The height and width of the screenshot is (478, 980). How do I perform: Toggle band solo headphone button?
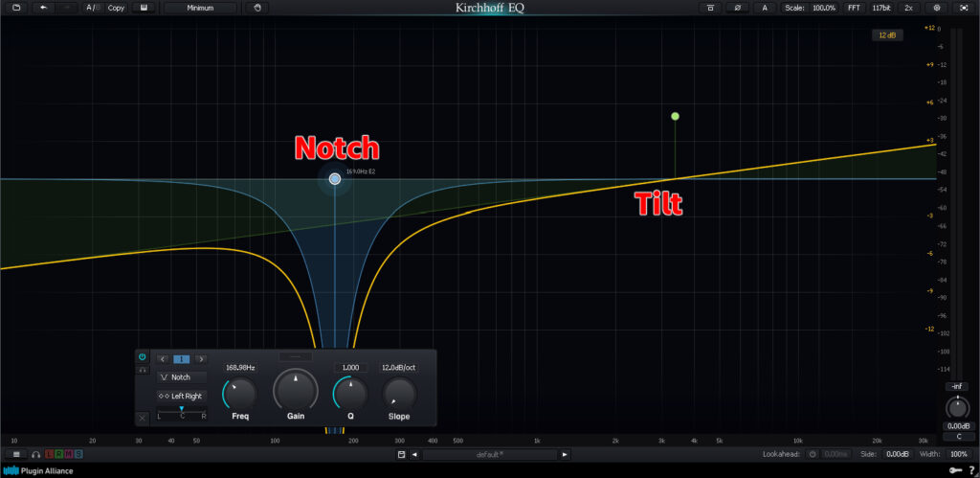pyautogui.click(x=143, y=369)
